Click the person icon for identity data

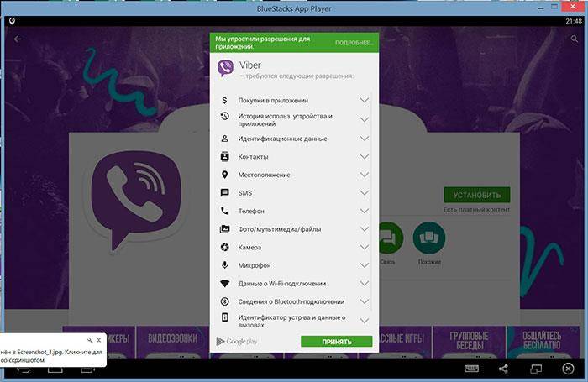click(224, 139)
